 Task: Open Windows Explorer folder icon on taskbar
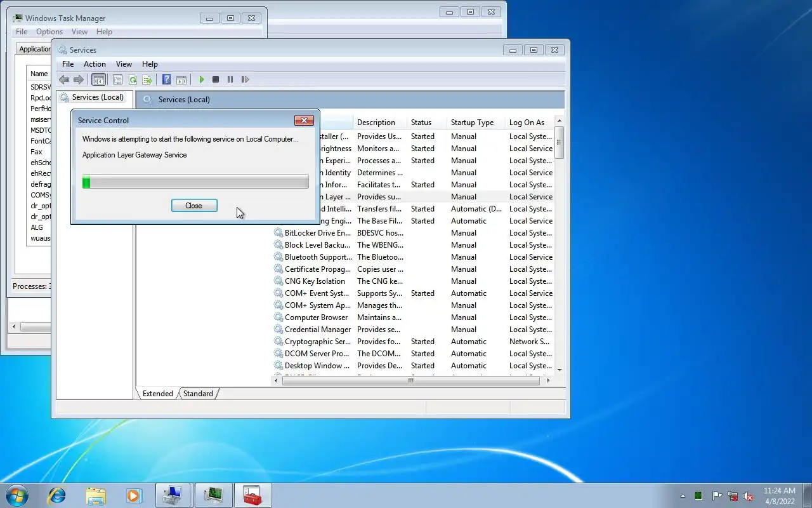pos(96,495)
